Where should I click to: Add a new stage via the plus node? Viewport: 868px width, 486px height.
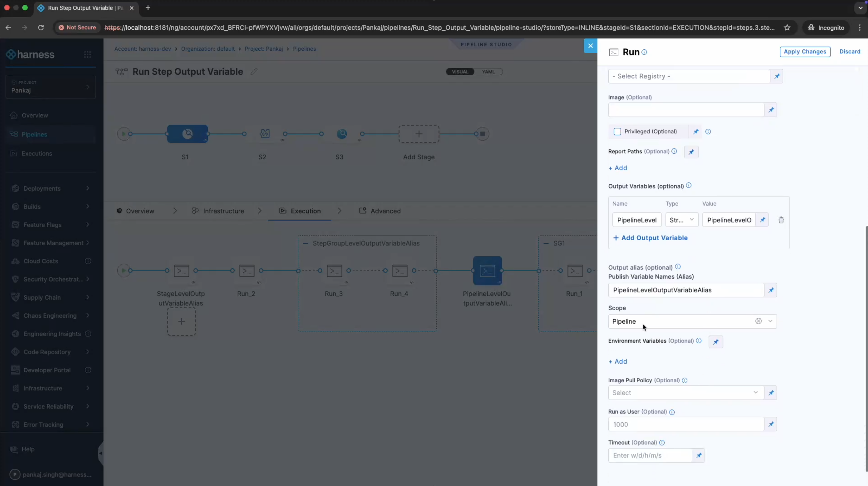tap(419, 133)
